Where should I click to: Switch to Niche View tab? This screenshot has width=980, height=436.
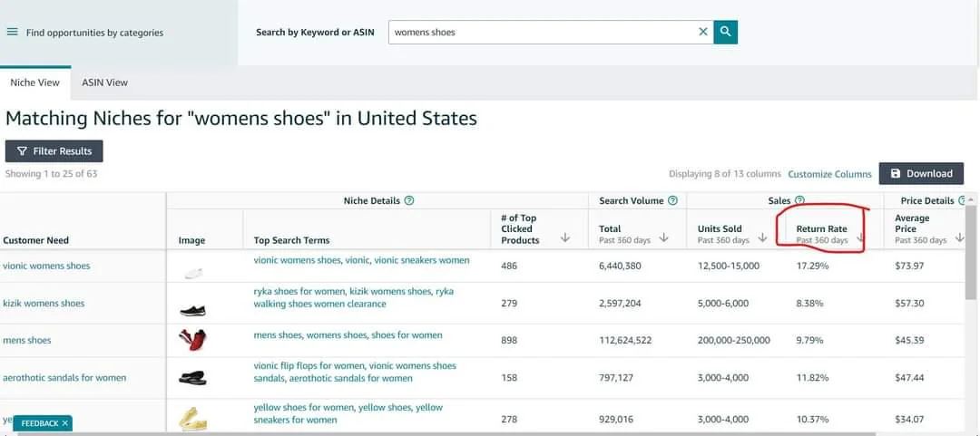[x=35, y=82]
